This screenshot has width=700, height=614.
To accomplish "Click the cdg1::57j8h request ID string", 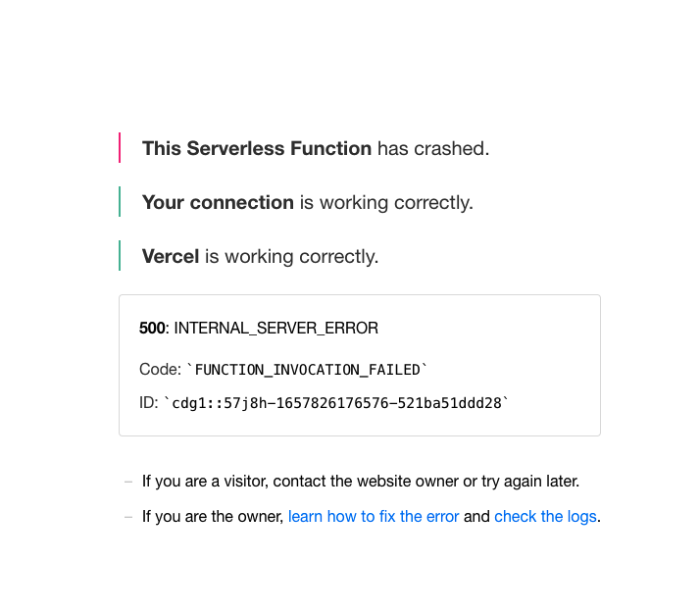I will [x=336, y=403].
